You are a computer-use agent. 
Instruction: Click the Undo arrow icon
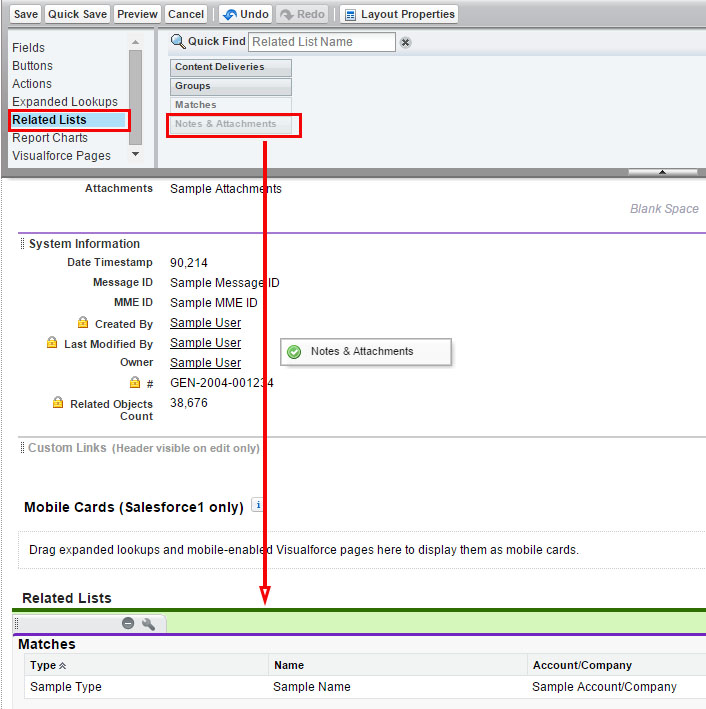[x=229, y=15]
